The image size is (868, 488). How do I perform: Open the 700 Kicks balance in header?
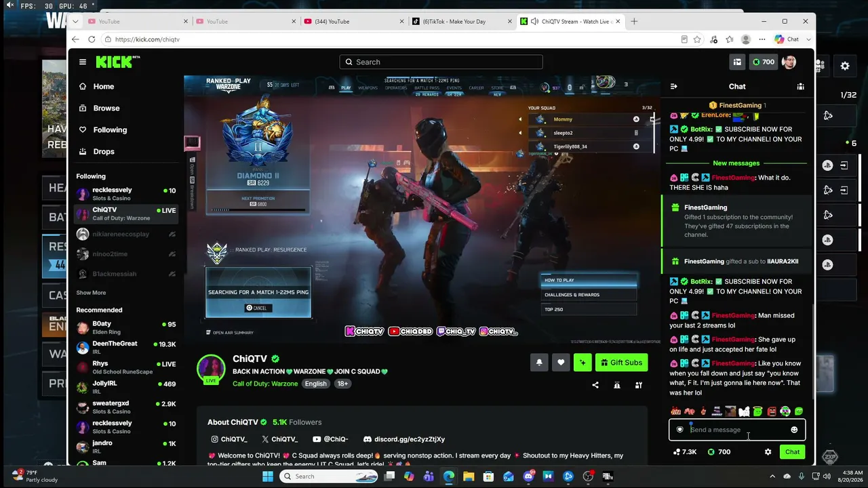pyautogui.click(x=763, y=62)
